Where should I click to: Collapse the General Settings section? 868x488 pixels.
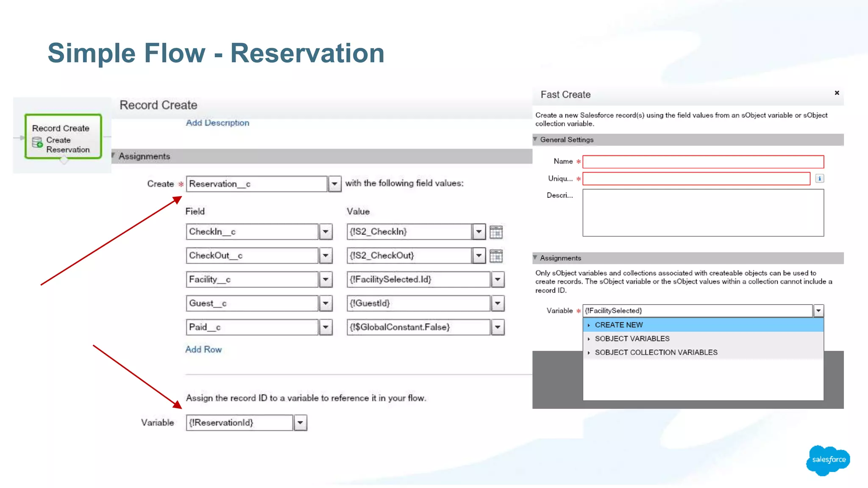(x=535, y=139)
